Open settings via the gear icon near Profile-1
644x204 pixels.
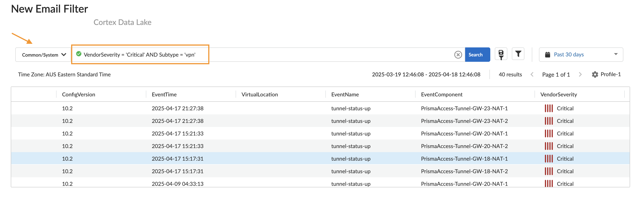coord(595,74)
